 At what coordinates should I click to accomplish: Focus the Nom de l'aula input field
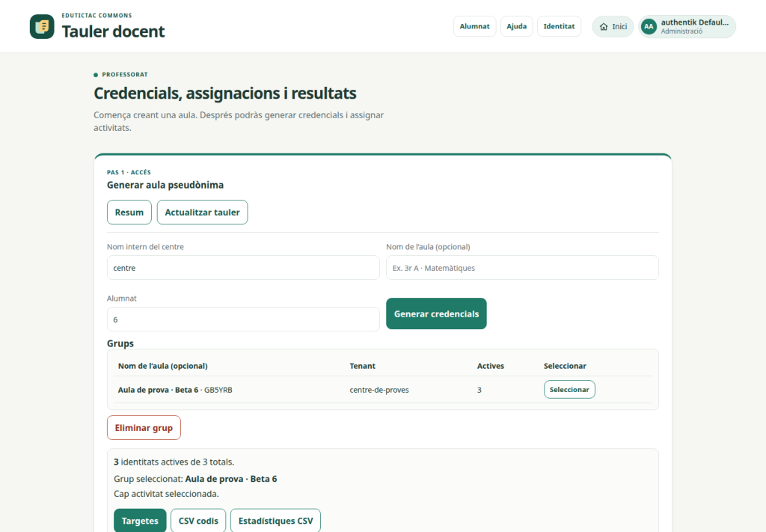coord(522,268)
